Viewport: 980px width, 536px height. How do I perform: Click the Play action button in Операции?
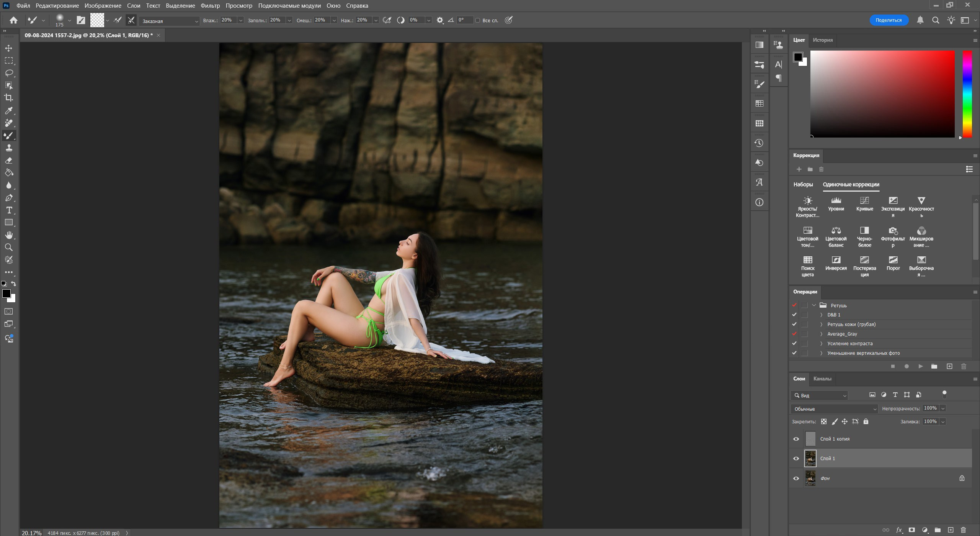[x=920, y=366]
